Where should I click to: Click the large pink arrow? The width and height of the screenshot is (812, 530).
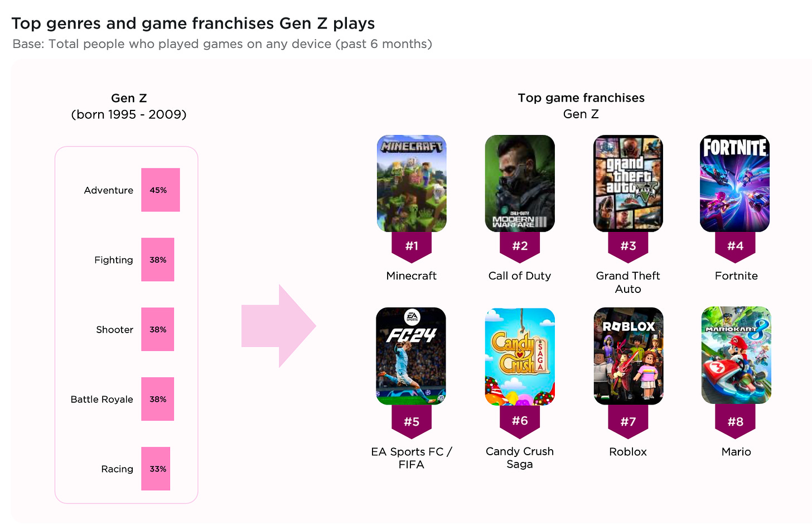[x=279, y=326]
